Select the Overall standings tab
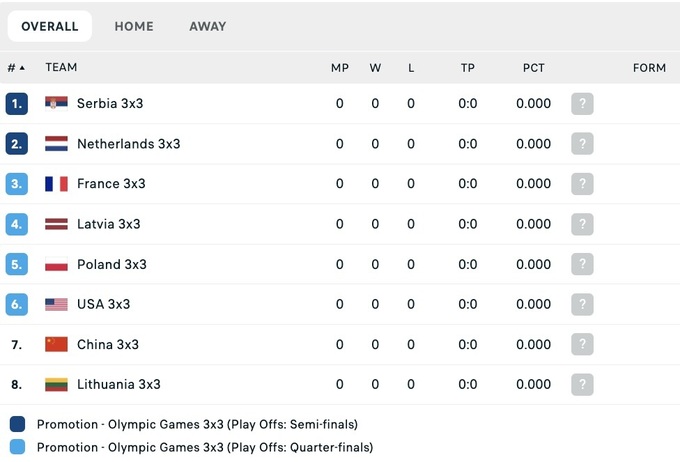680x462 pixels. [x=50, y=26]
